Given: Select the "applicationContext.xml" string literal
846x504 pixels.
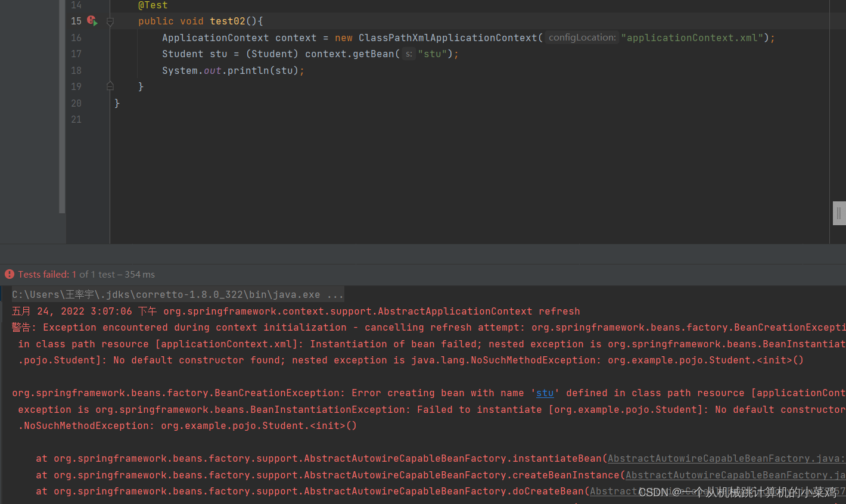Looking at the screenshot, I should [693, 37].
